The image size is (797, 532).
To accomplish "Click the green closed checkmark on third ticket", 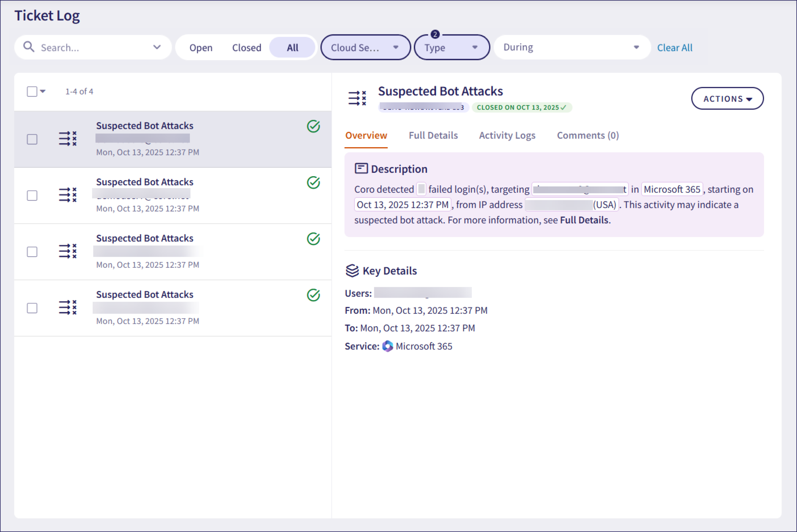I will tap(314, 239).
